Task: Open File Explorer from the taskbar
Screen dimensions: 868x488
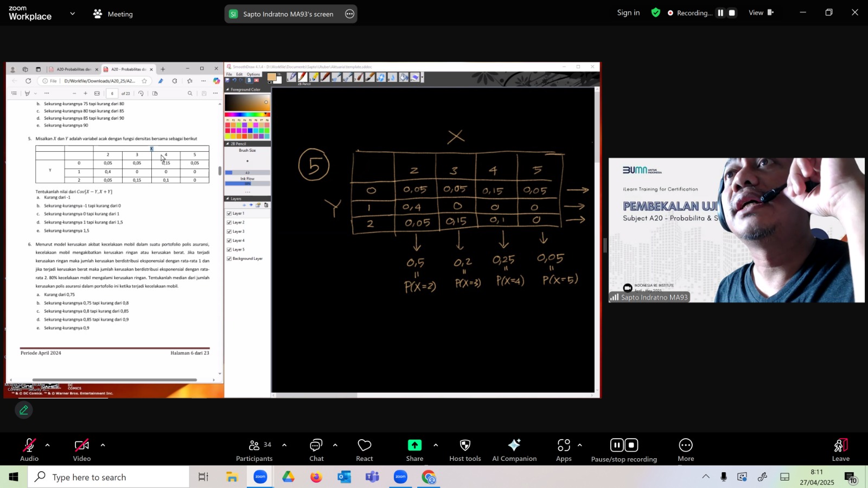Action: (232, 477)
